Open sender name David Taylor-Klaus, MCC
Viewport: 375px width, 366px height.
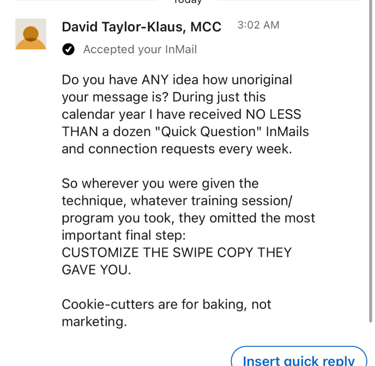(x=142, y=27)
